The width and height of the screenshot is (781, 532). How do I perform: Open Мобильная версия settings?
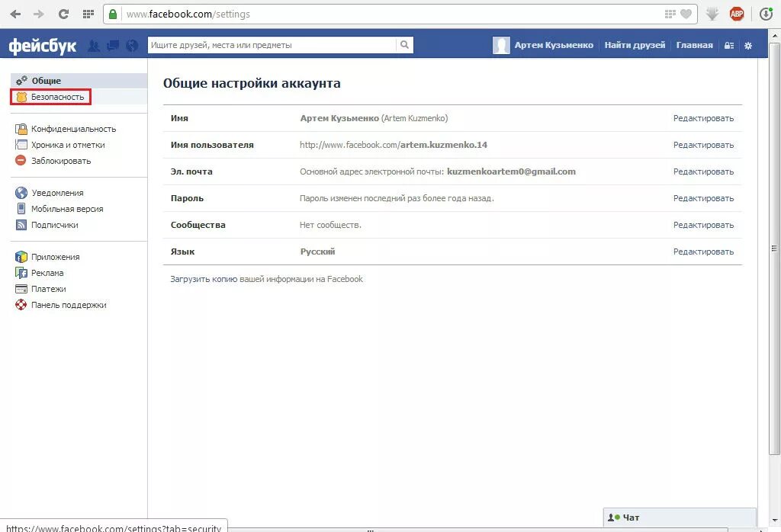tap(67, 209)
